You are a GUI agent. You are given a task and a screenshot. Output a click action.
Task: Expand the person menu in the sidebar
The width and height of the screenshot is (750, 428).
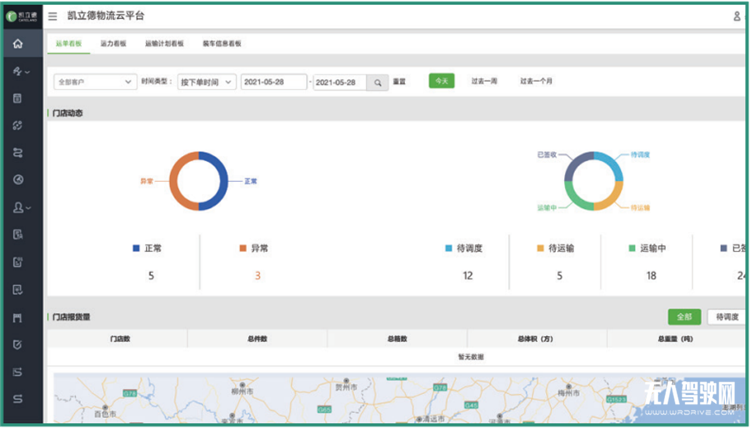[x=20, y=208]
